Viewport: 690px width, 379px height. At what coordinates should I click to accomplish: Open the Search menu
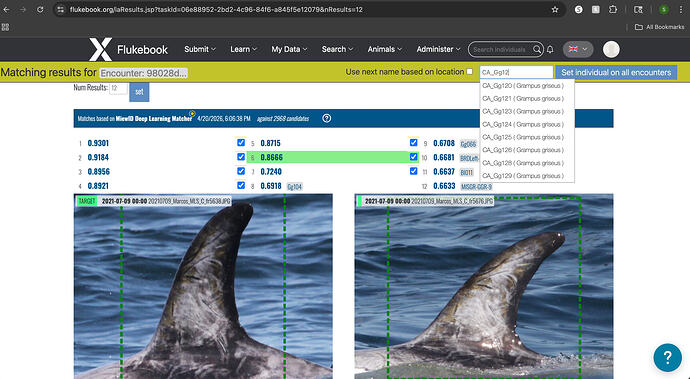pyautogui.click(x=337, y=49)
